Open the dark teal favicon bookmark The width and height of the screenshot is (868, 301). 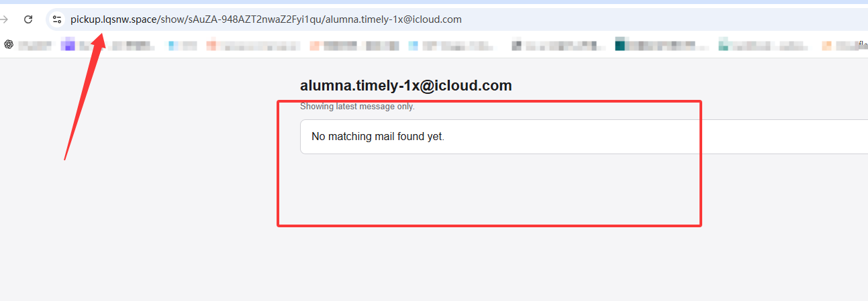point(620,45)
